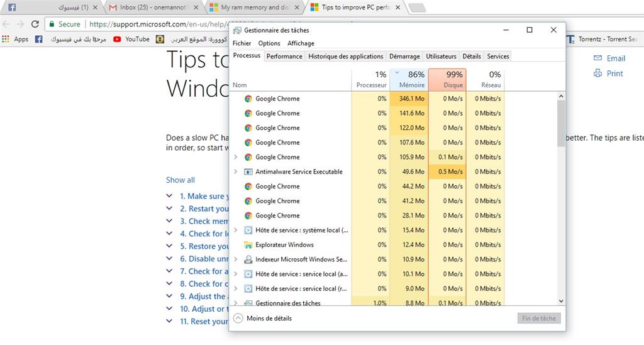
Task: Click the Gmail icon on Inbox tab
Action: pos(113,8)
